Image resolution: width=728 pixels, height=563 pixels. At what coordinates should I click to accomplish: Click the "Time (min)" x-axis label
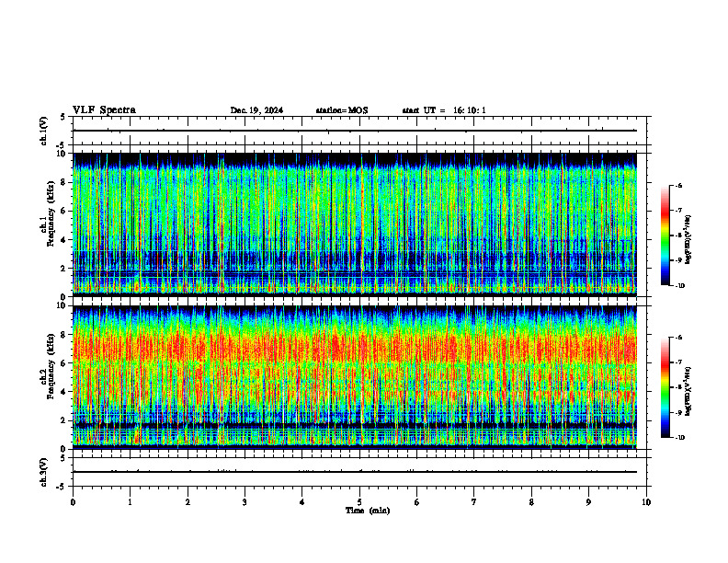tap(368, 511)
